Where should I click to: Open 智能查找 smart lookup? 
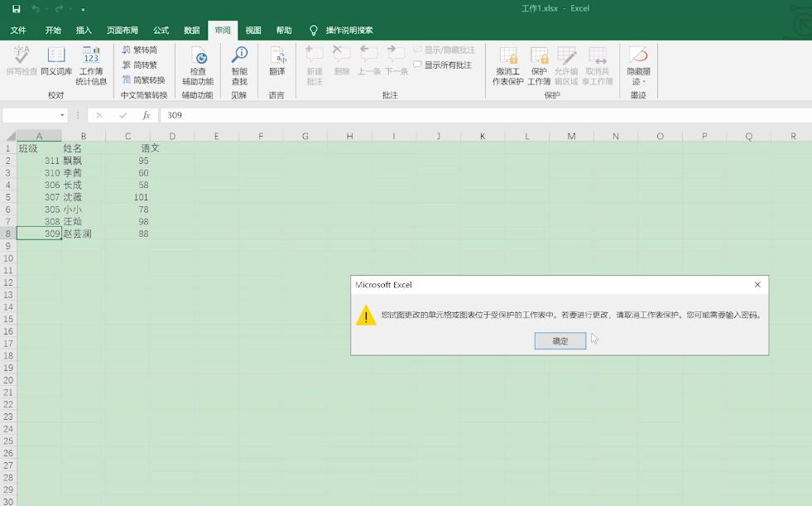pyautogui.click(x=239, y=65)
